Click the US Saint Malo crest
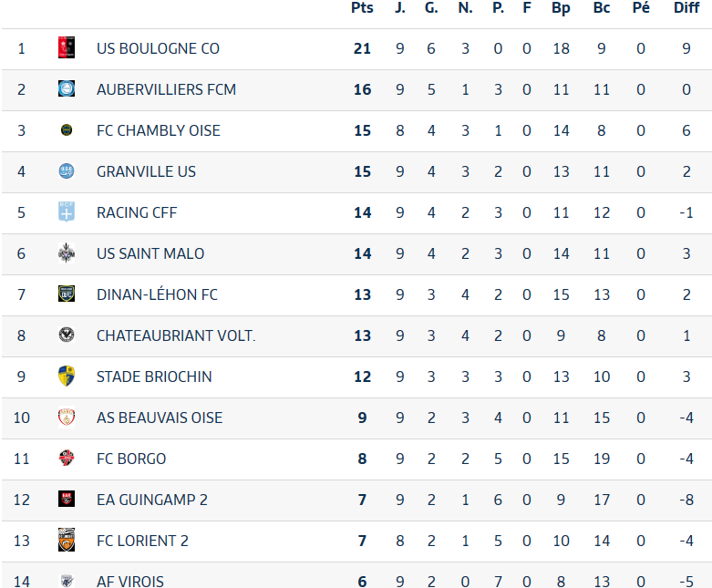 pyautogui.click(x=66, y=253)
